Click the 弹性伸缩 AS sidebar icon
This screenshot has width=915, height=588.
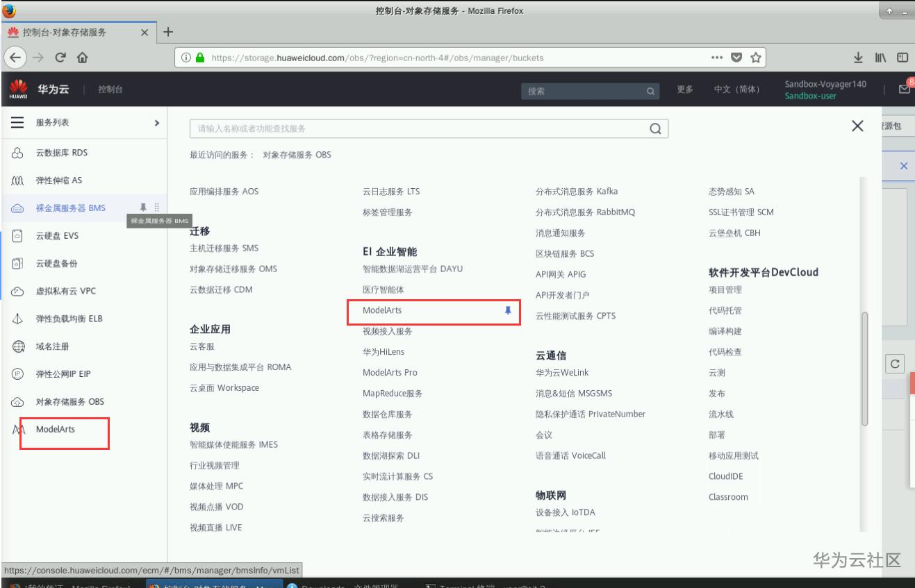click(x=17, y=180)
